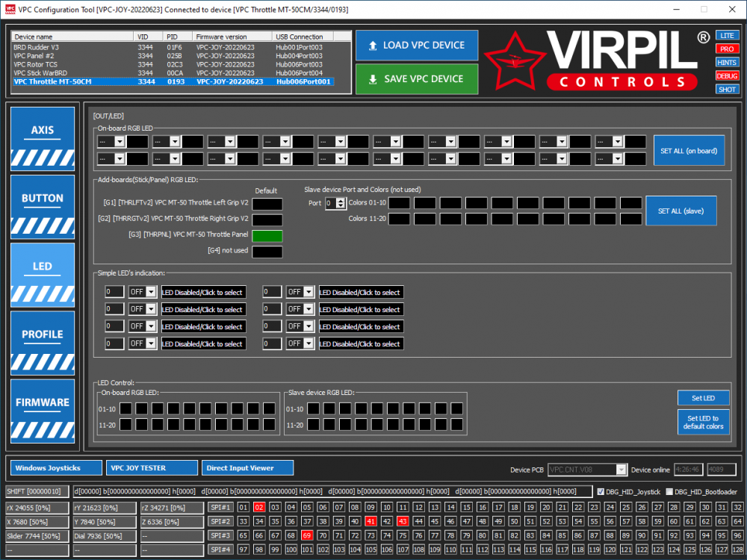The width and height of the screenshot is (747, 560).
Task: Click the green G3 Throttle Panel color swatch
Action: (x=267, y=236)
